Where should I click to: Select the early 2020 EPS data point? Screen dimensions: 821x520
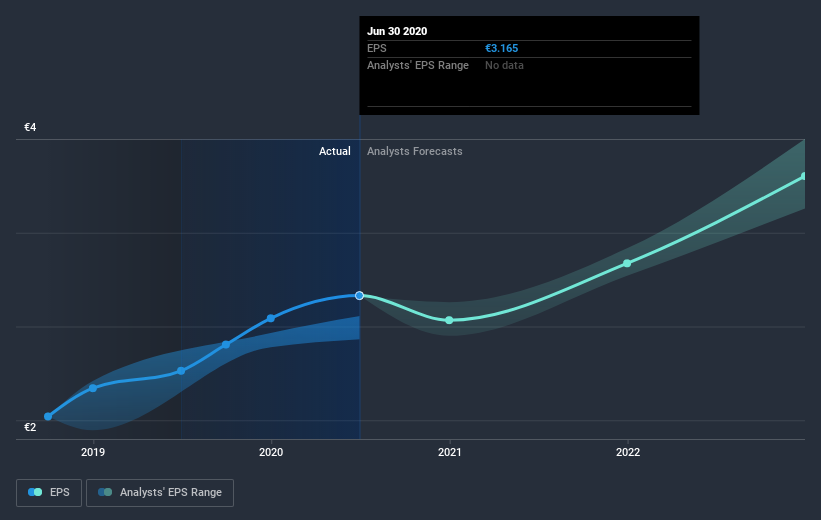tap(271, 318)
